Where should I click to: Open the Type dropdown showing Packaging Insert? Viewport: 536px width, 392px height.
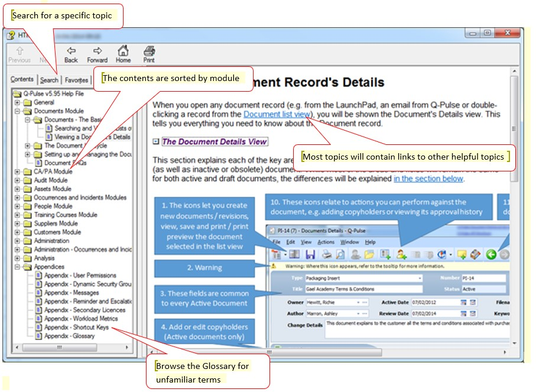tap(420, 278)
